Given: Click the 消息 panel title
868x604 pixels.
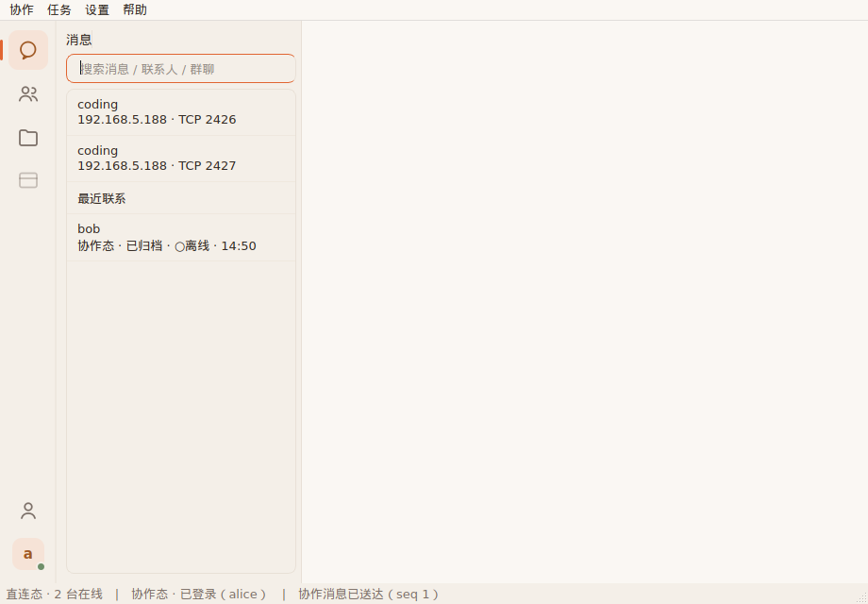Looking at the screenshot, I should click(x=79, y=40).
